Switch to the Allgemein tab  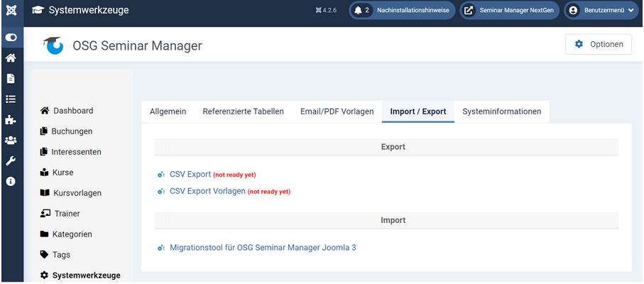[168, 111]
